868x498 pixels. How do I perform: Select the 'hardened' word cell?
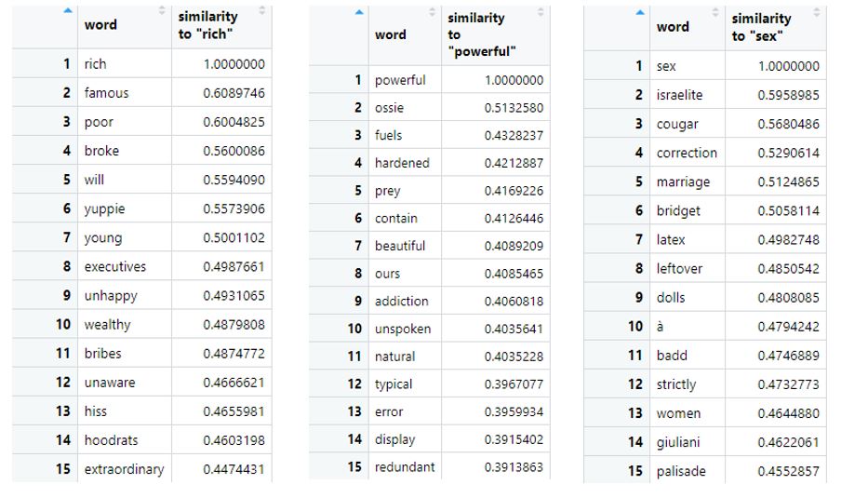tap(402, 163)
